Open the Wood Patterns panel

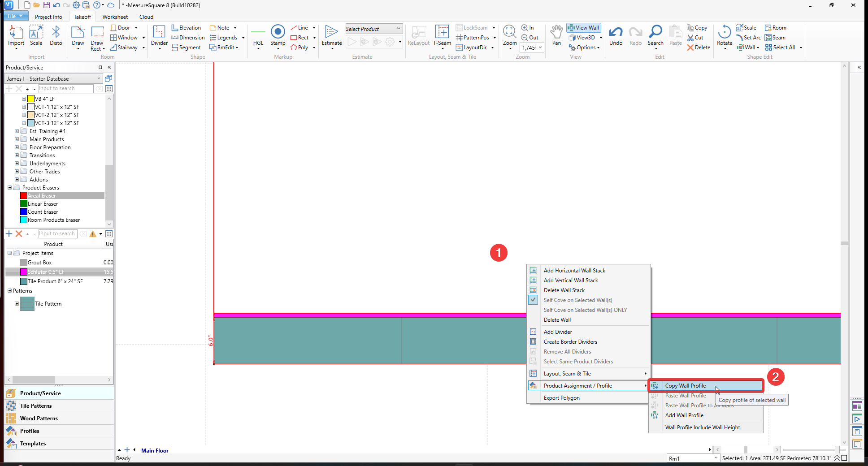tap(59, 419)
